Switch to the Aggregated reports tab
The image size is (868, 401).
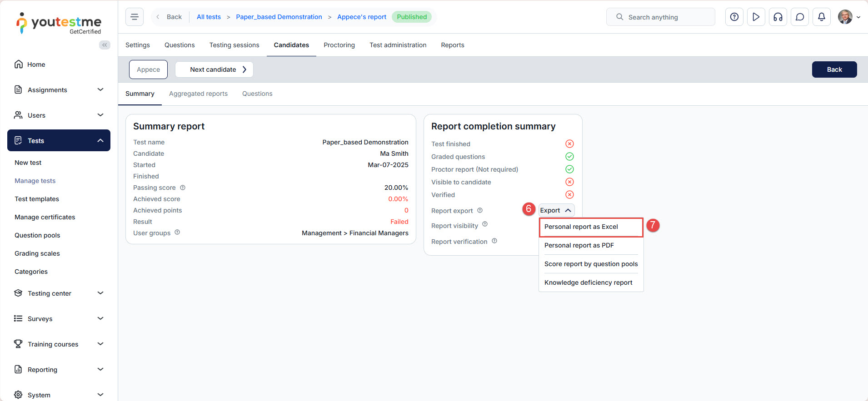(x=198, y=94)
